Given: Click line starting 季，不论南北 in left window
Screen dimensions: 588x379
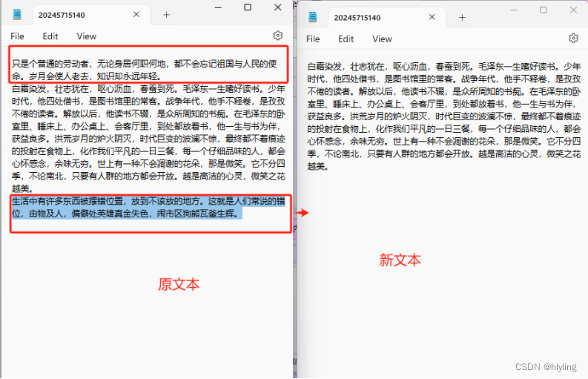Looking at the screenshot, I should 148,177.
